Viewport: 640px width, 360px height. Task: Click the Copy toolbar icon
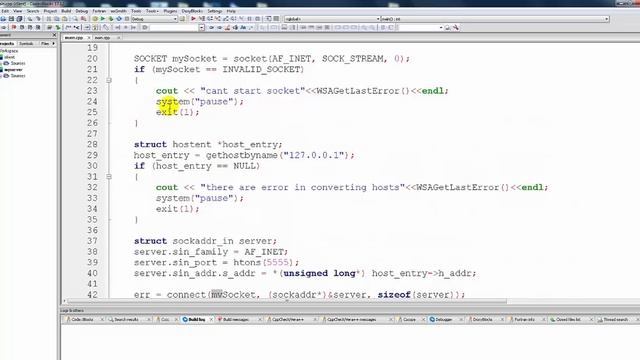pyautogui.click(x=57, y=19)
